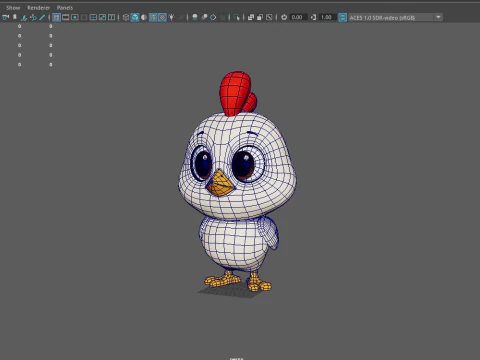Select the Grease Pencil tool

[42, 17]
